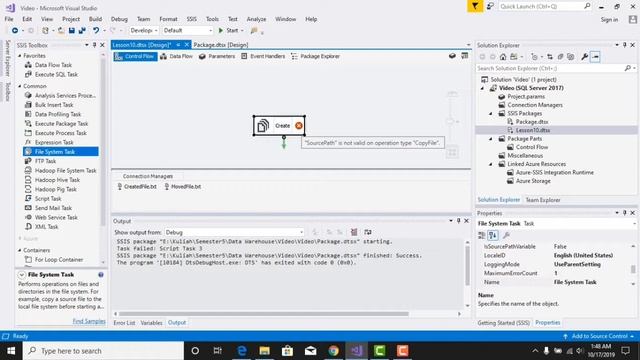Click the Quick Launch search box

545,6
